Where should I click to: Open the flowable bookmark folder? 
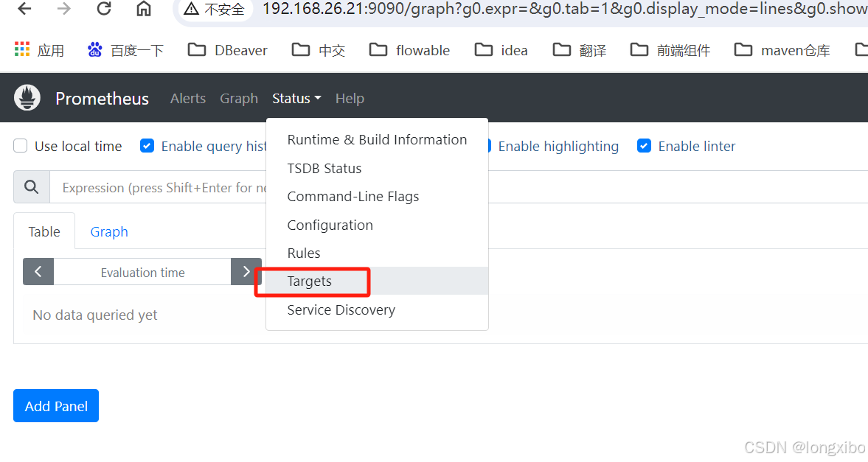409,50
